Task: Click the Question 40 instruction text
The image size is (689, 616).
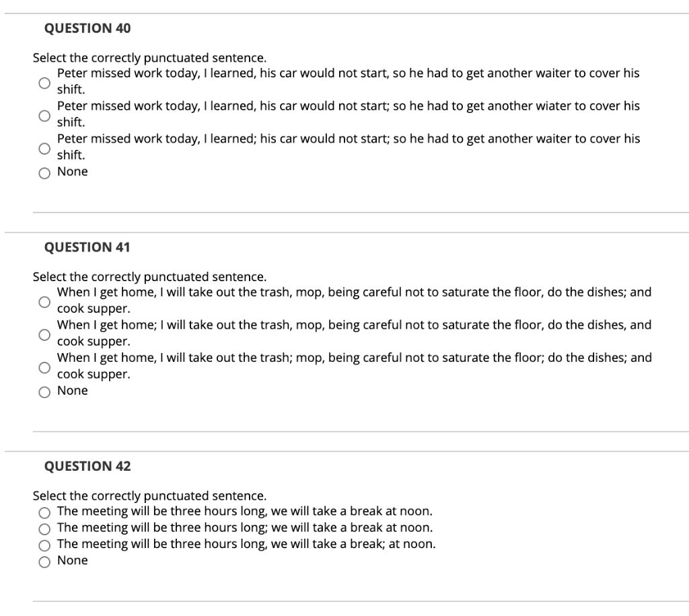Action: [149, 57]
